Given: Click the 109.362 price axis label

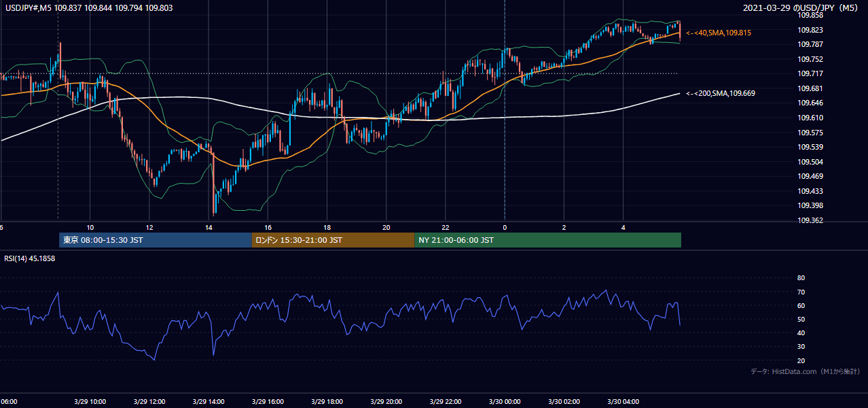Looking at the screenshot, I should click(x=810, y=221).
